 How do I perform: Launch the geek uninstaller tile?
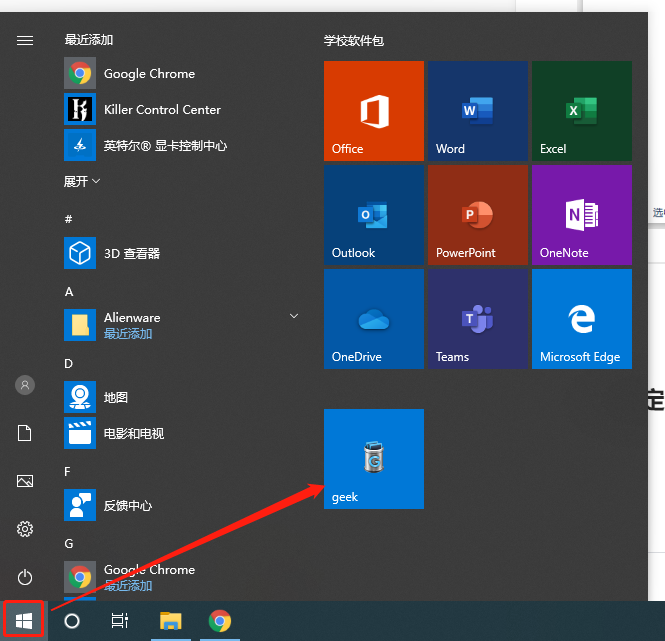coord(374,459)
